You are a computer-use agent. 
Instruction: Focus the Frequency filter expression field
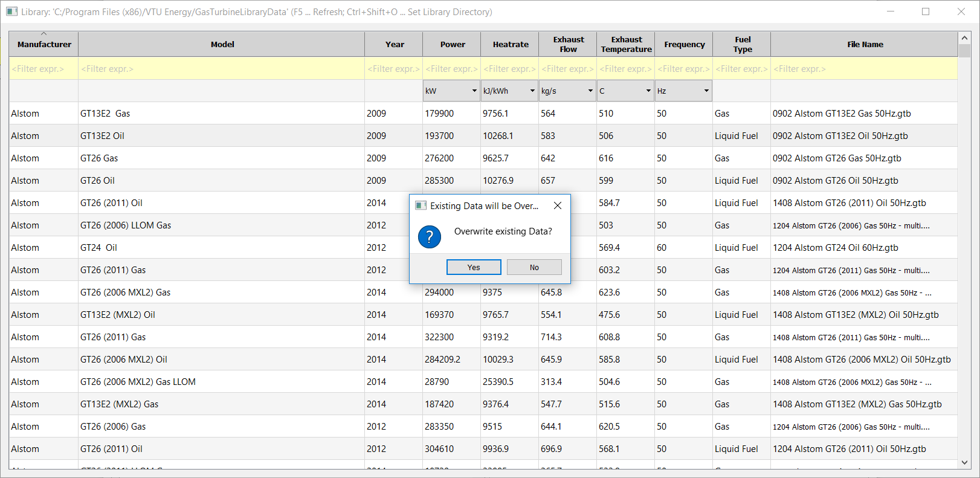click(684, 69)
